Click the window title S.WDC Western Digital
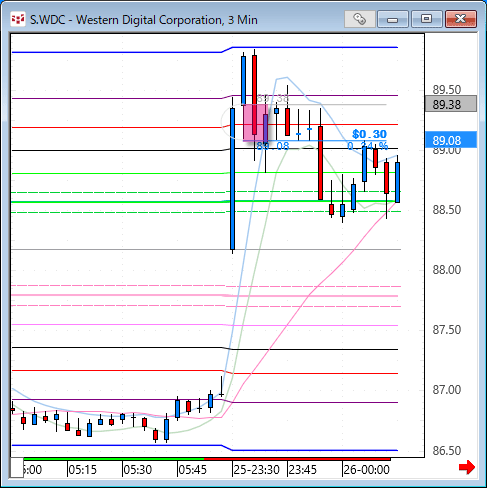The image size is (487, 488). [x=144, y=20]
